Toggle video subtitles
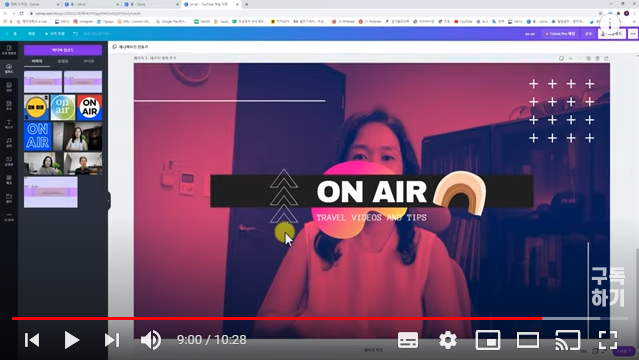The image size is (639, 360). [x=408, y=340]
